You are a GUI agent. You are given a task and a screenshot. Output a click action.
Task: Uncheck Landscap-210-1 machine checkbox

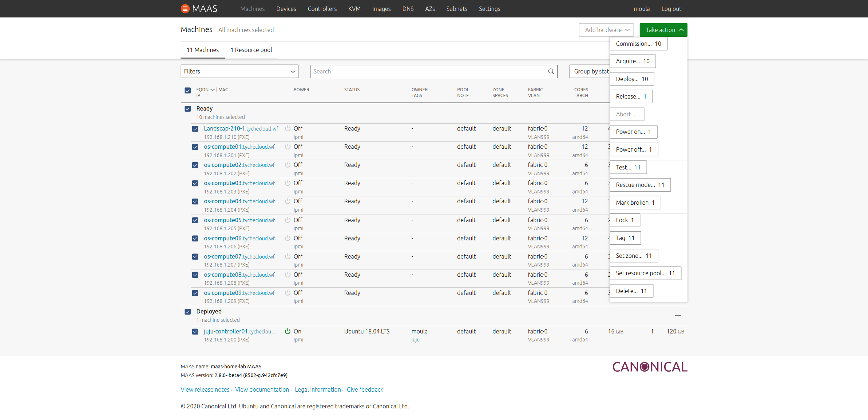point(195,129)
